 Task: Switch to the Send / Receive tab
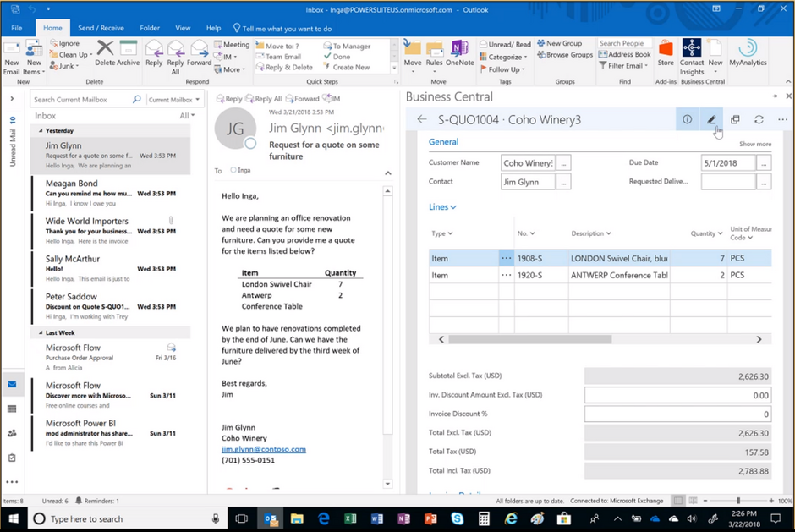101,28
